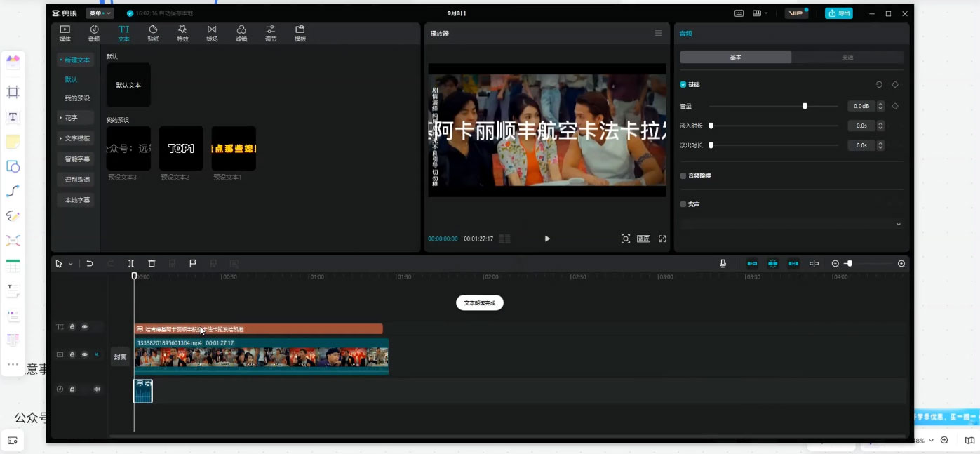The width and height of the screenshot is (980, 454).
Task: Select the TOP1 preset text thumbnail
Action: 181,149
